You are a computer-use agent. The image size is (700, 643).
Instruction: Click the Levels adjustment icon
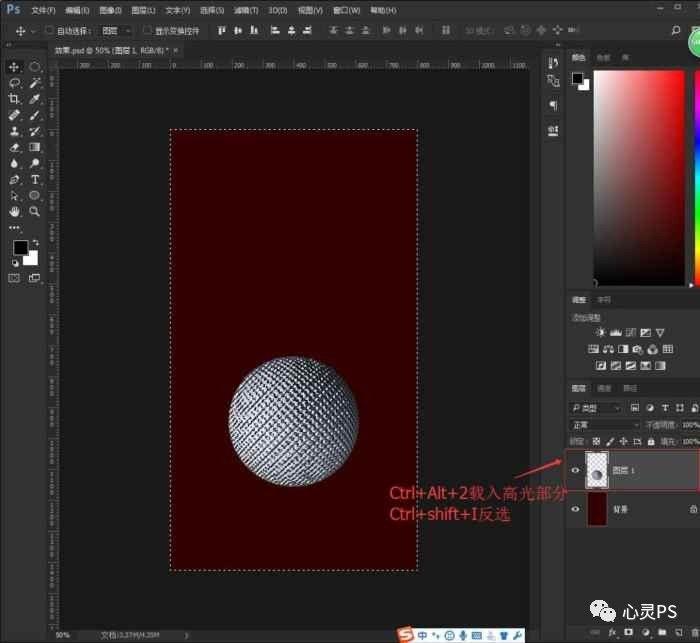[616, 332]
